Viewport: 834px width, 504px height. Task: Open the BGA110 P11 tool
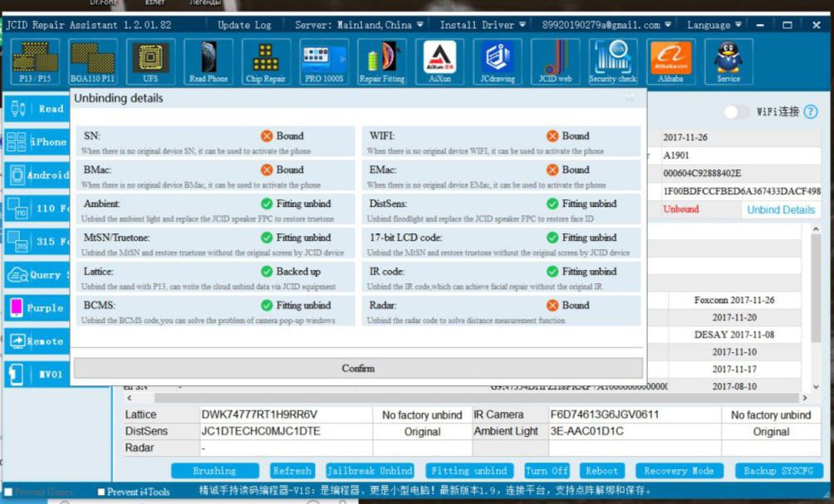[92, 61]
